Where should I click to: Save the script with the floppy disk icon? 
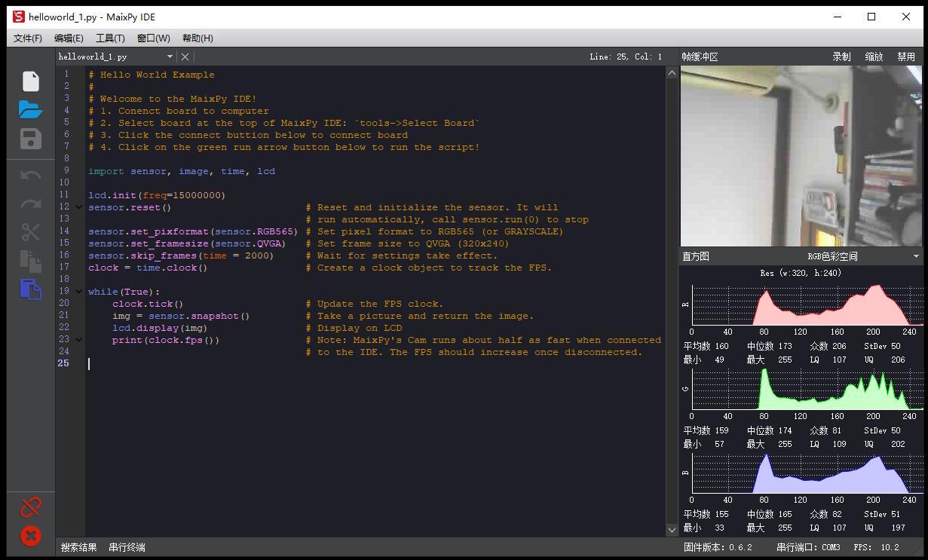30,139
